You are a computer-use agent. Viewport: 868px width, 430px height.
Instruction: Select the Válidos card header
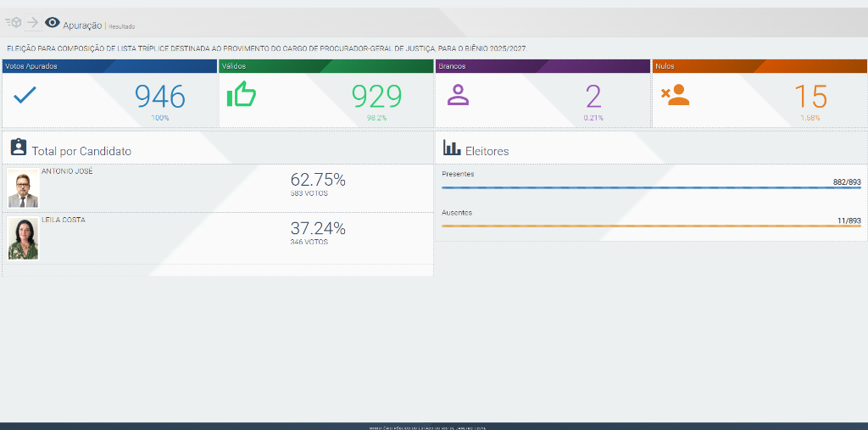326,65
